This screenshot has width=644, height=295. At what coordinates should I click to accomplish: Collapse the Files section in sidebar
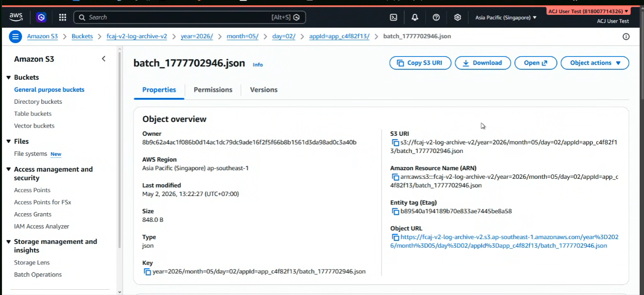9,142
